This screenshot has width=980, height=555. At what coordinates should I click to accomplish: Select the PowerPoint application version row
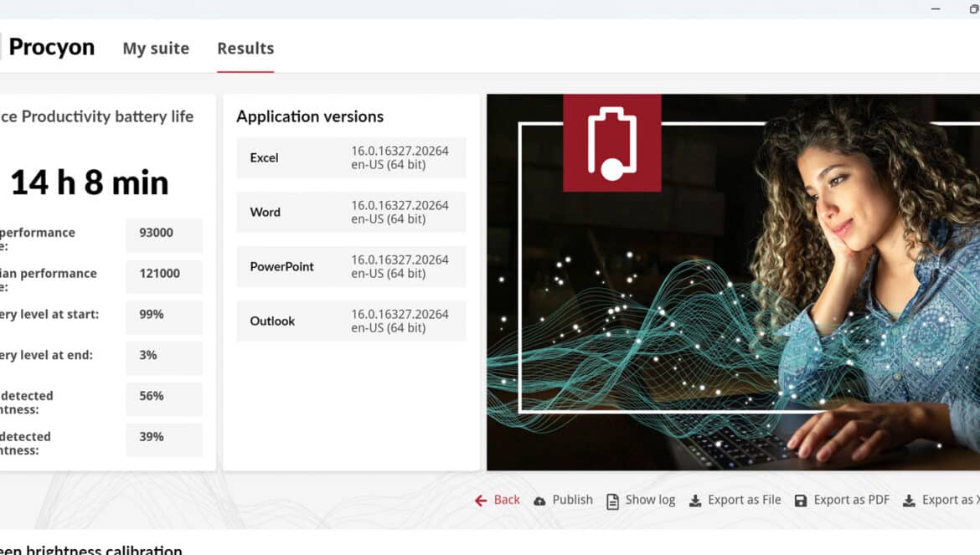click(351, 266)
